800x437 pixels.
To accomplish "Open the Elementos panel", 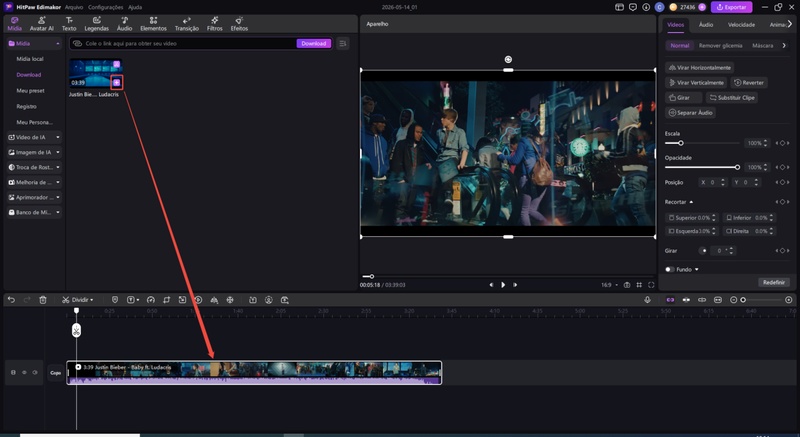I will tap(153, 24).
